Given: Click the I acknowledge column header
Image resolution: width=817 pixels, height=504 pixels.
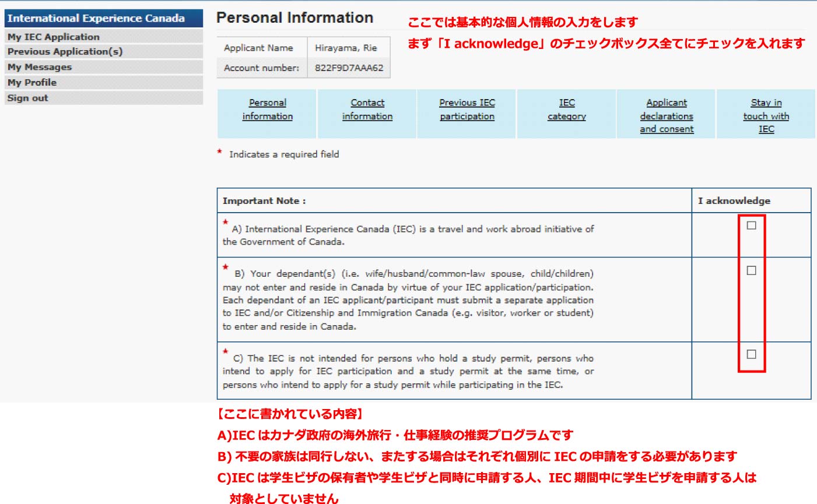Looking at the screenshot, I should coord(734,201).
